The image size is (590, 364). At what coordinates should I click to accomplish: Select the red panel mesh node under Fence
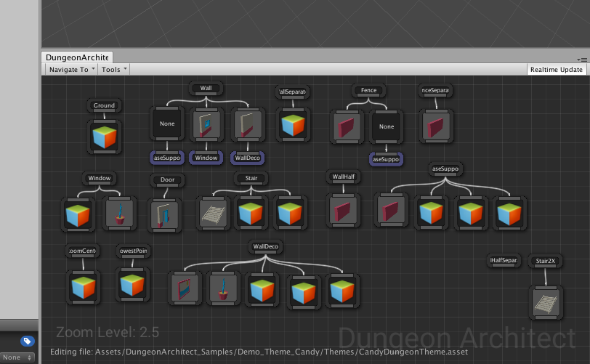(x=347, y=127)
